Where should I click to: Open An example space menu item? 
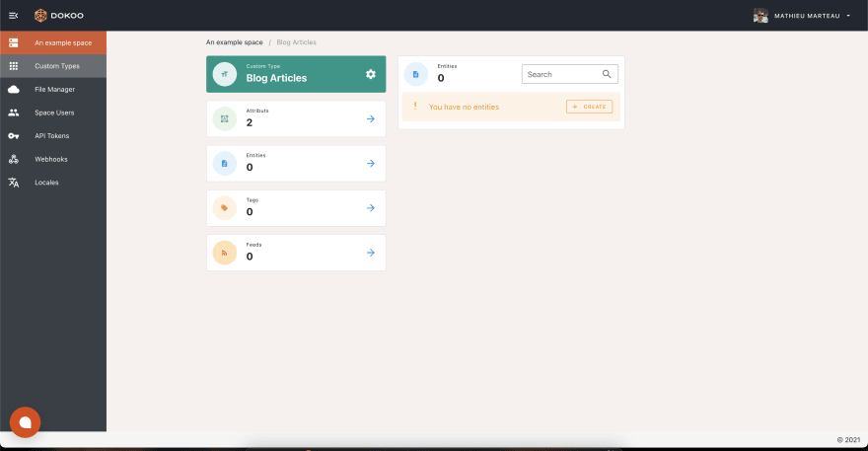tap(53, 42)
